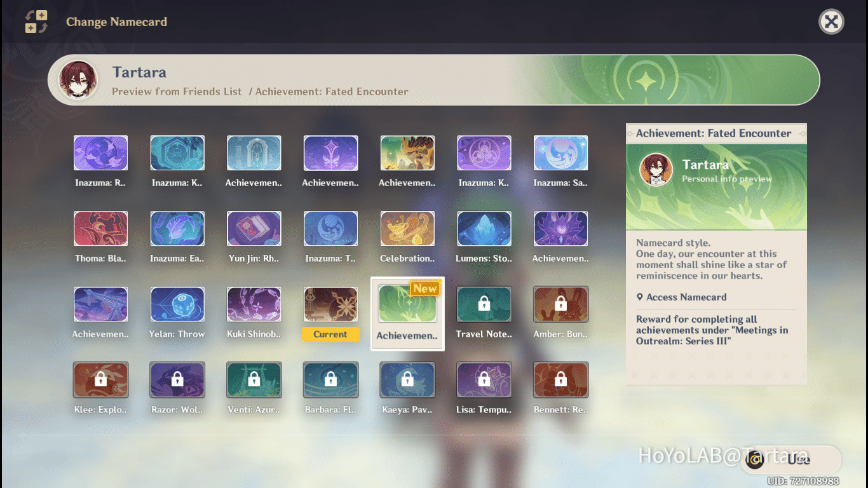Select the namecard marked Current
The width and height of the screenshot is (868, 488).
click(330, 304)
